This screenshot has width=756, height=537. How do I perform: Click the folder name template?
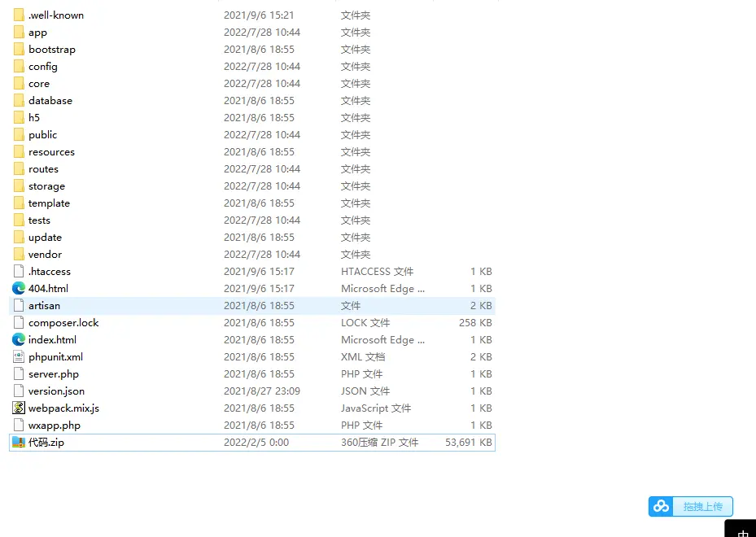49,203
